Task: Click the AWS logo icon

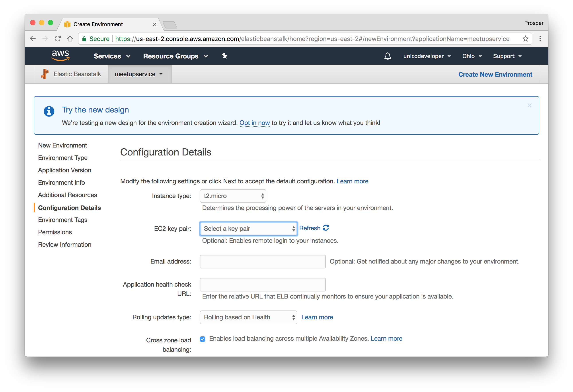Action: click(x=60, y=55)
